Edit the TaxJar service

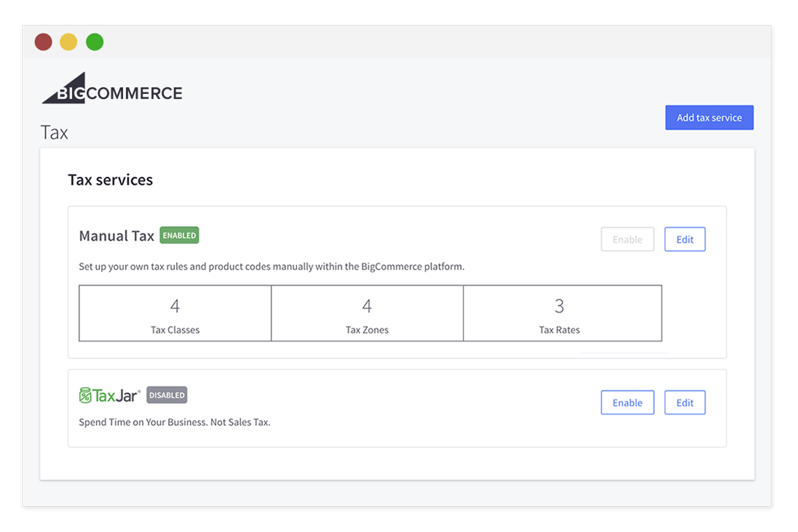click(x=685, y=402)
